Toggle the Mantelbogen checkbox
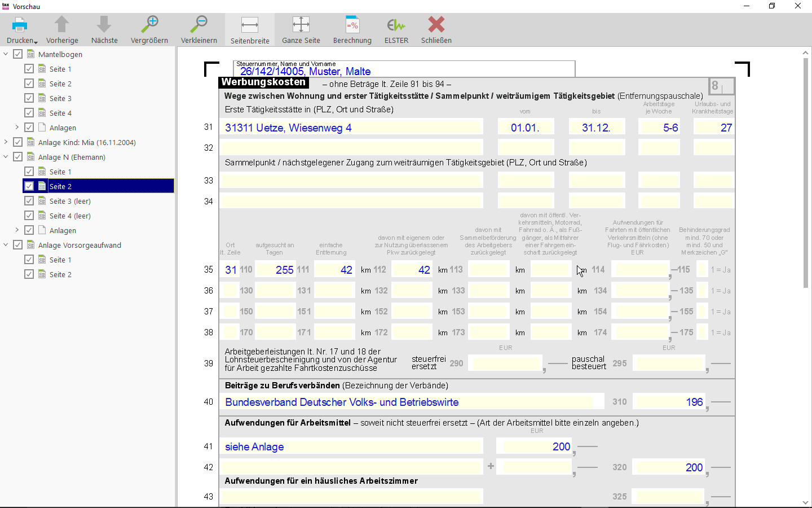Screen dimensions: 812x508 (18, 54)
